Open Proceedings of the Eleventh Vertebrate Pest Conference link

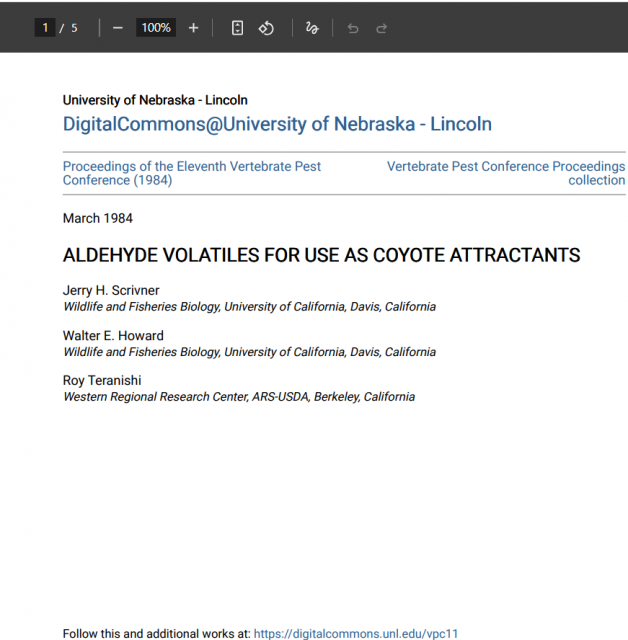coord(191,173)
